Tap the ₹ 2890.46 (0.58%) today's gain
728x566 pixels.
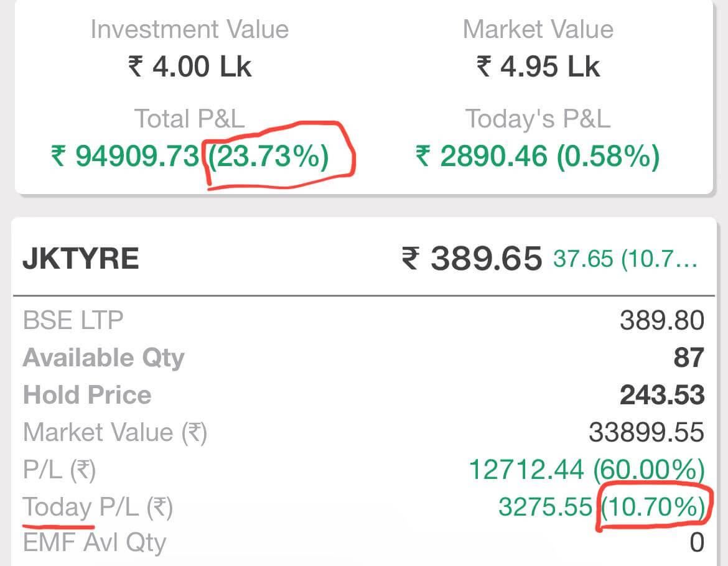click(x=538, y=156)
